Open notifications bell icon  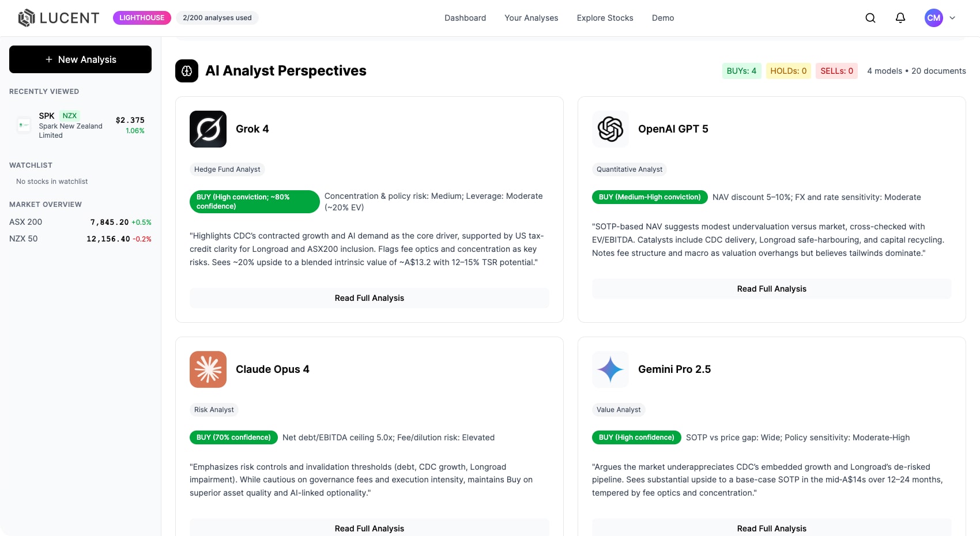[x=900, y=18]
